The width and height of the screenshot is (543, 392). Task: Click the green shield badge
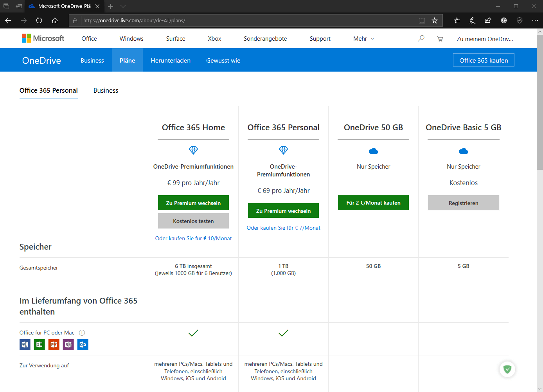(507, 369)
